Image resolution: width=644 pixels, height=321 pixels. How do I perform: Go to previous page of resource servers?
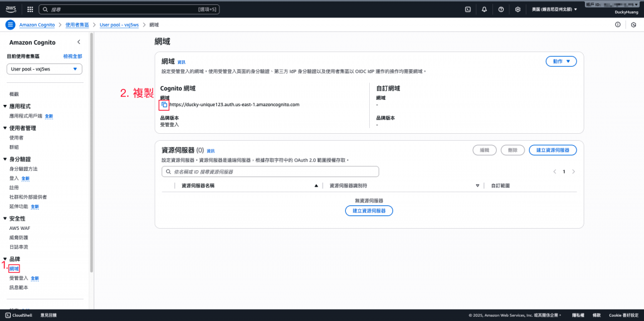[x=555, y=171]
